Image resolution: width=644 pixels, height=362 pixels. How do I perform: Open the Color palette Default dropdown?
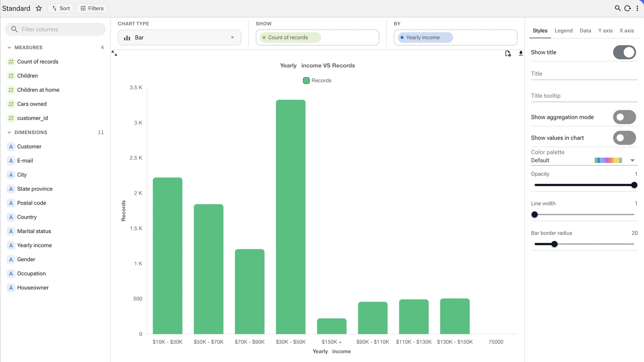click(584, 160)
